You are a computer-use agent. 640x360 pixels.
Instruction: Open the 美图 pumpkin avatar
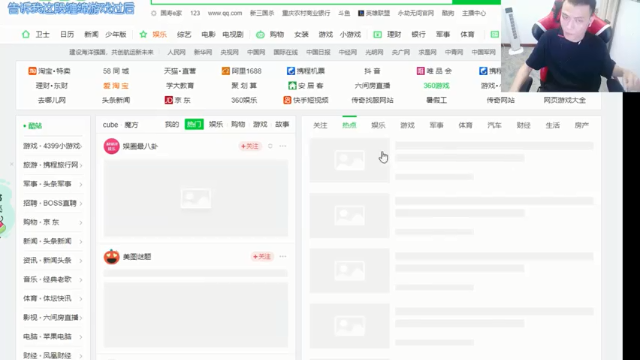click(111, 257)
